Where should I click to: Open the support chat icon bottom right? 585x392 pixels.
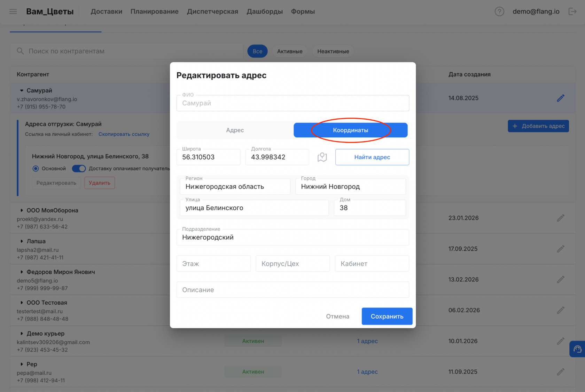pos(578,349)
